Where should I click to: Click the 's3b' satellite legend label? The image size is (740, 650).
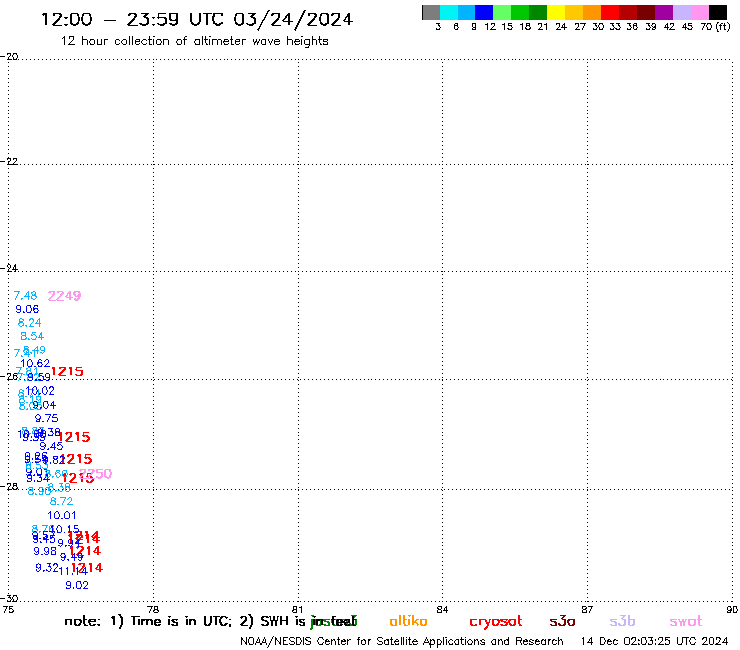(622, 621)
